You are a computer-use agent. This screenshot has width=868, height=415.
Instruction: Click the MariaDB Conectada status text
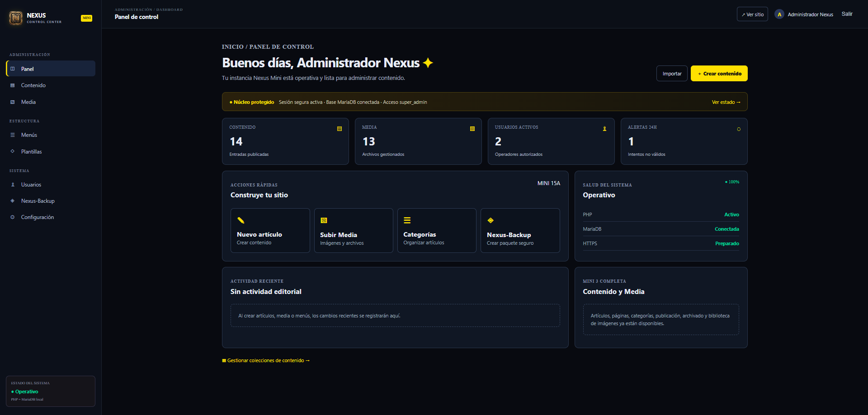point(727,229)
